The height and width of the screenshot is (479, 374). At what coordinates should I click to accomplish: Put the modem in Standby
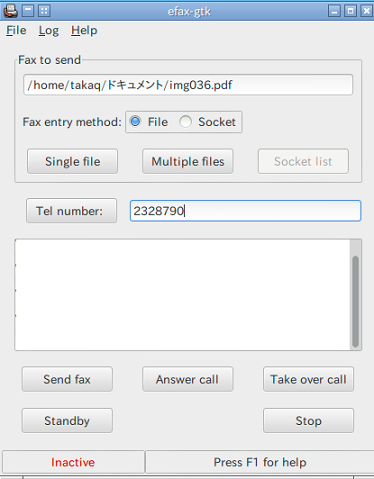point(67,421)
